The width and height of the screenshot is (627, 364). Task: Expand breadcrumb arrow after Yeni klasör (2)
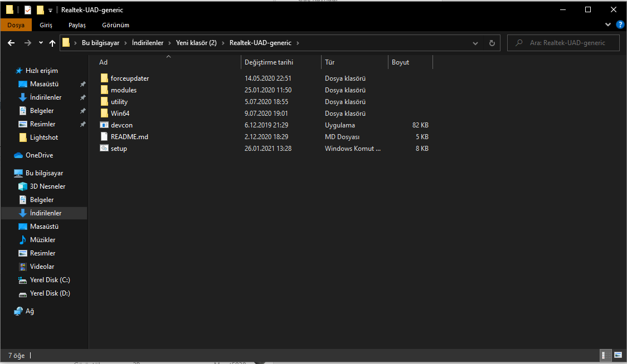[x=223, y=43]
